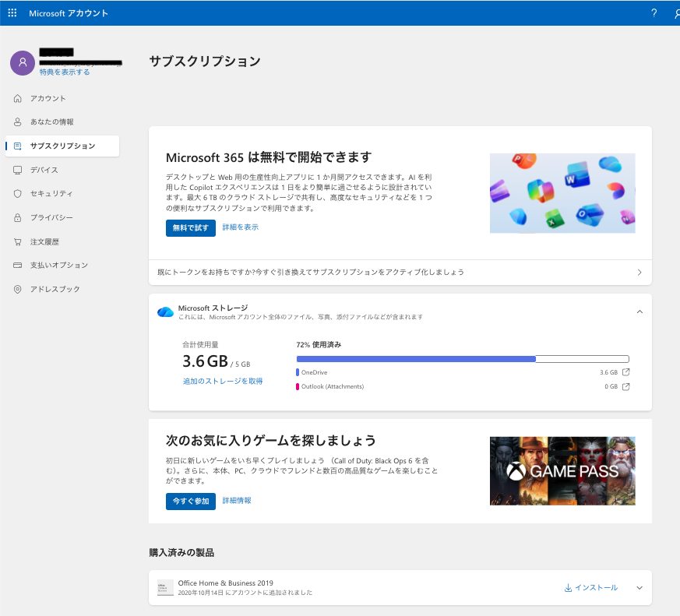
Task: Click the Outlook pink legend swatch
Action: pos(298,387)
